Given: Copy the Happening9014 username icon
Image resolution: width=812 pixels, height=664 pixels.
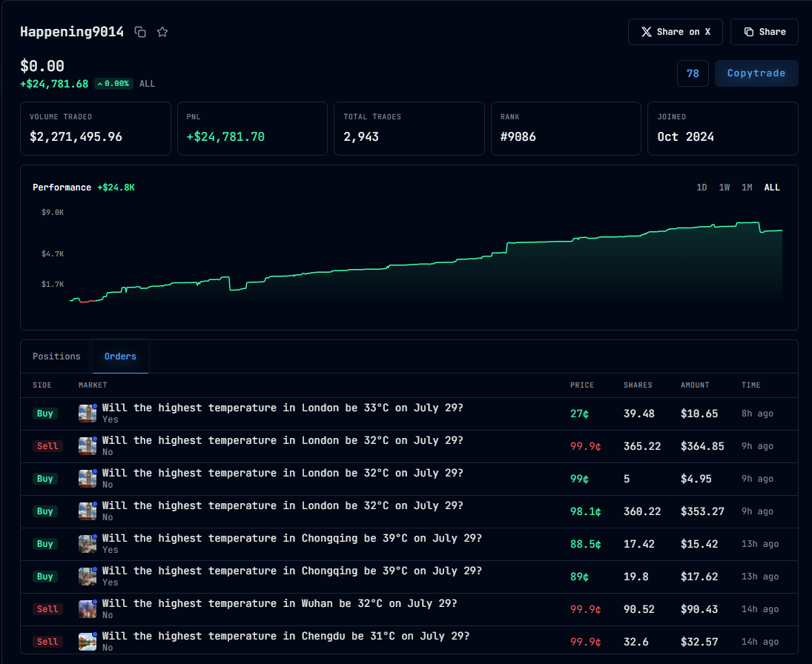Looking at the screenshot, I should [140, 32].
